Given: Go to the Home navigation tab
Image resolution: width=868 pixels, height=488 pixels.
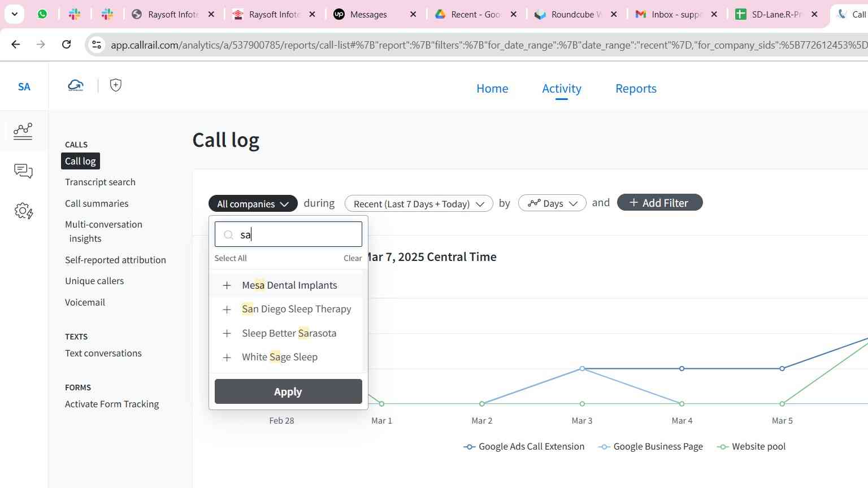Looking at the screenshot, I should (x=492, y=89).
